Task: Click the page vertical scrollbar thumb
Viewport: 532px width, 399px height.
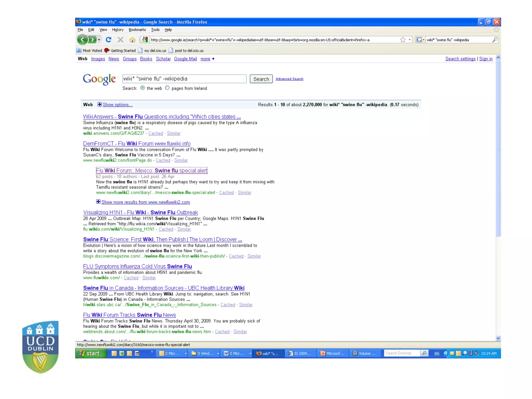Action: [498, 148]
